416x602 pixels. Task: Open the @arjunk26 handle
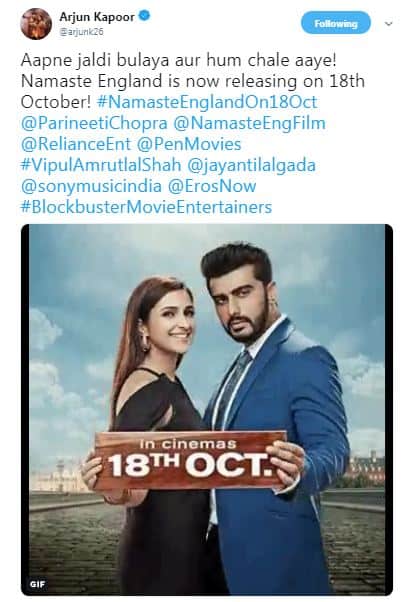[81, 32]
